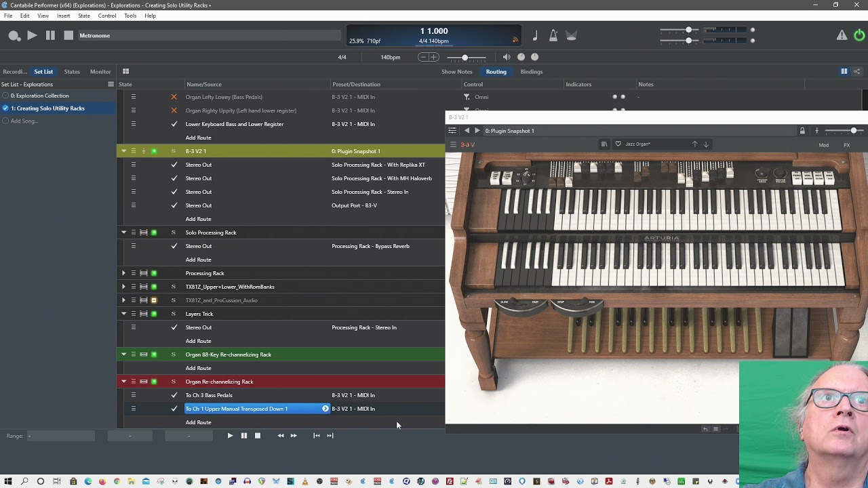This screenshot has height=488, width=868.
Task: Switch to the Monitor tab
Action: [100, 71]
